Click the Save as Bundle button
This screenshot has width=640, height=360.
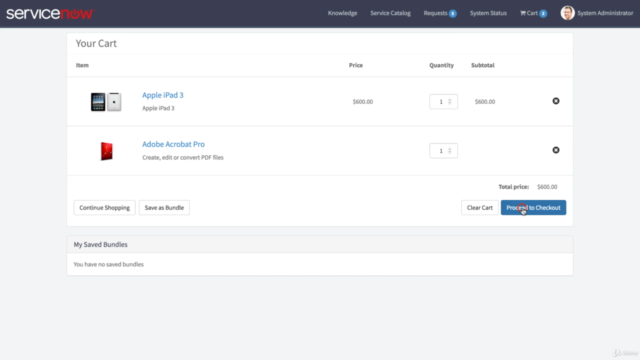[164, 207]
